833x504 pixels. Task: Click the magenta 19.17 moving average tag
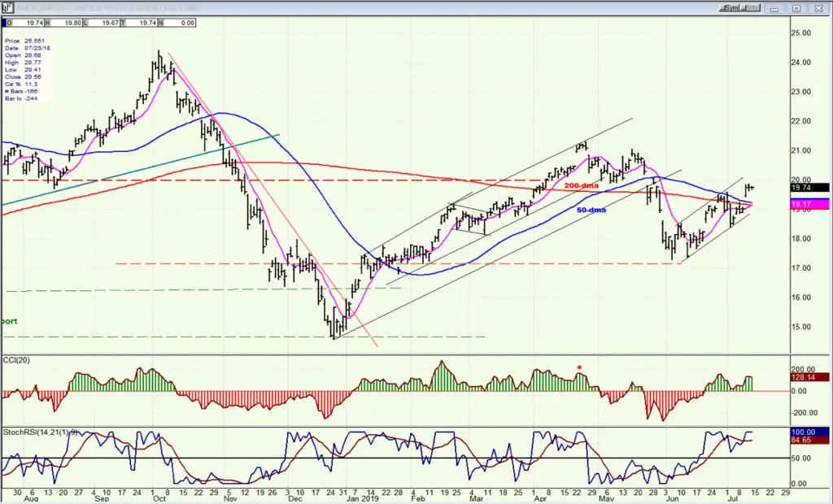point(809,205)
